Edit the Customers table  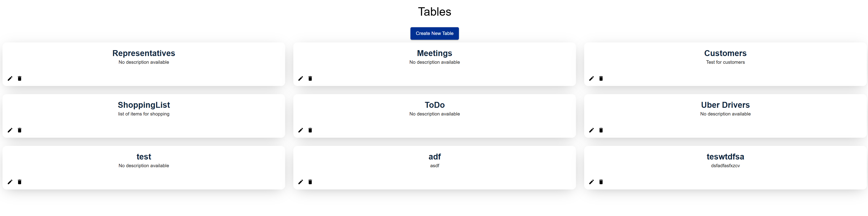(592, 78)
